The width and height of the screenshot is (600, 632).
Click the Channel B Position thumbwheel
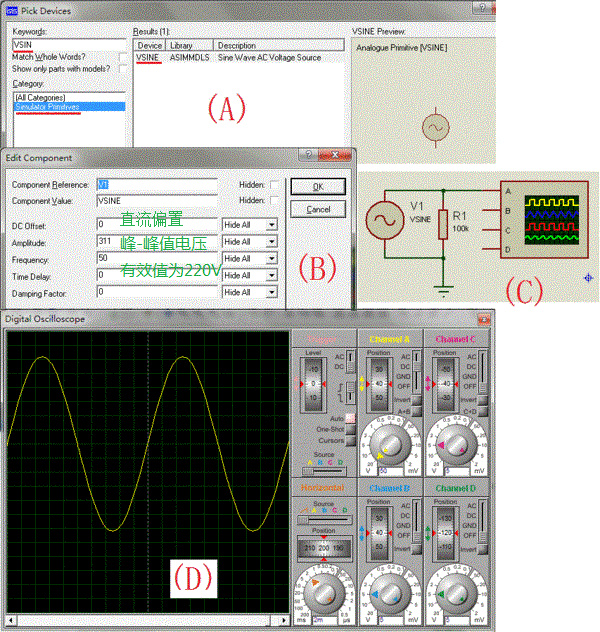click(379, 533)
